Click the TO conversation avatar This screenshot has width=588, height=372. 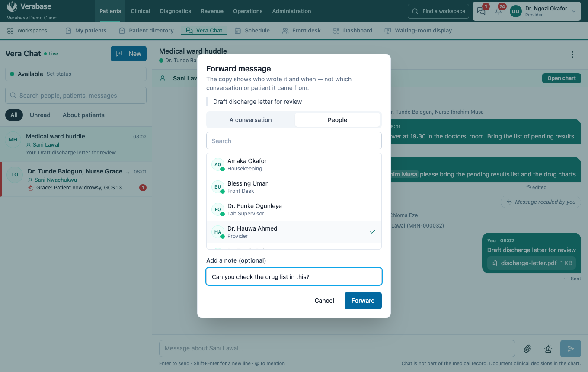[15, 175]
